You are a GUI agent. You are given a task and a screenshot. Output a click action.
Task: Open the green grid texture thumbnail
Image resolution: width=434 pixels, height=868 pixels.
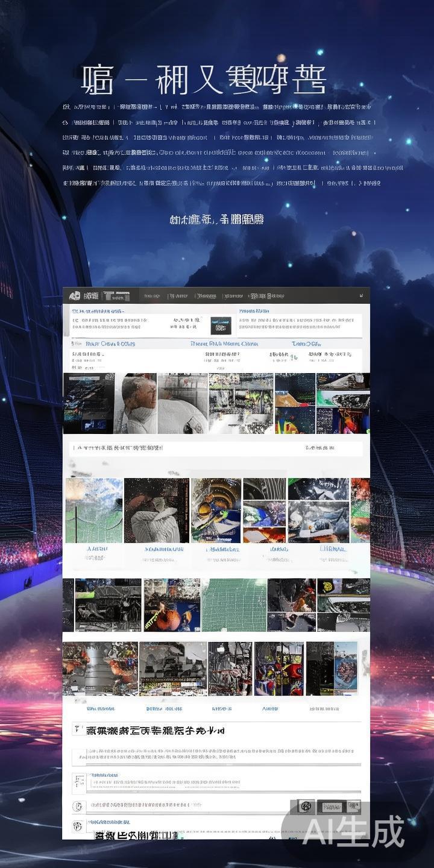(234, 605)
